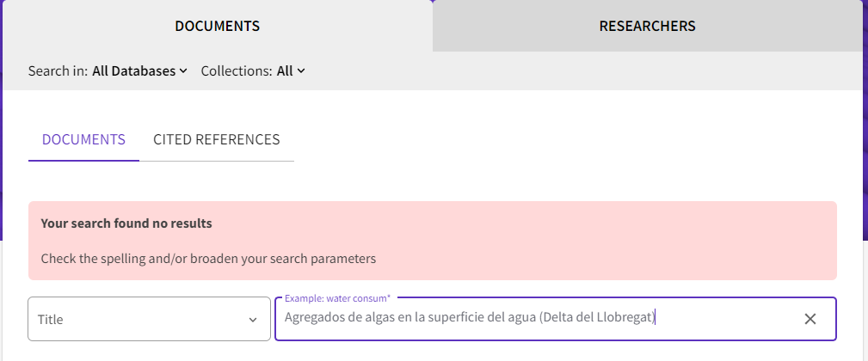Viewport: 868px width, 361px height.
Task: Select the purple underlined DOCUMENTS sub-tab
Action: tap(83, 139)
